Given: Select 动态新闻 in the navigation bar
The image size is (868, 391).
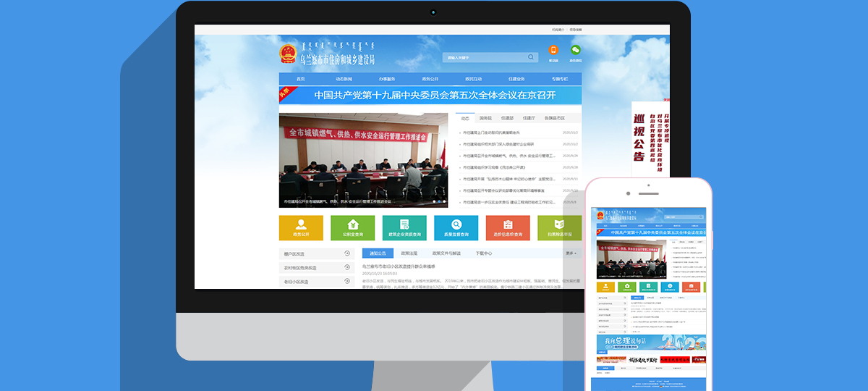Looking at the screenshot, I should (x=344, y=79).
